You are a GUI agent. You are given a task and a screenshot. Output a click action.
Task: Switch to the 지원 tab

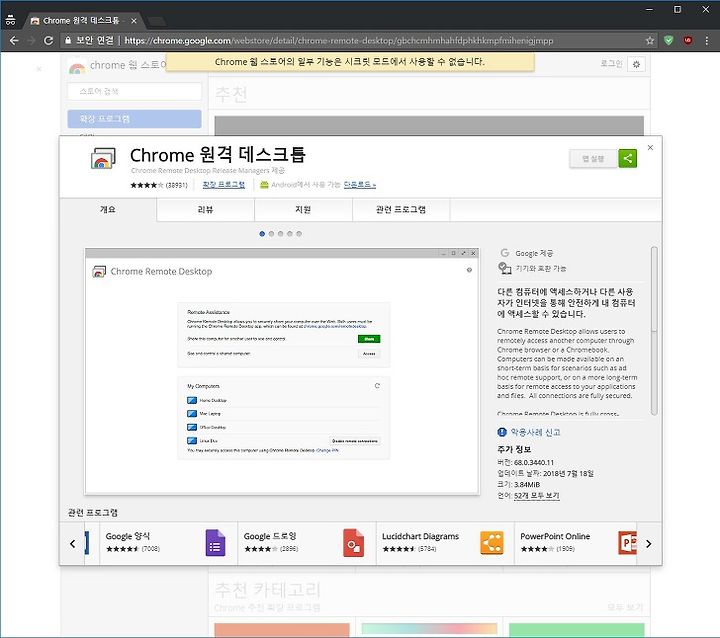tap(303, 209)
